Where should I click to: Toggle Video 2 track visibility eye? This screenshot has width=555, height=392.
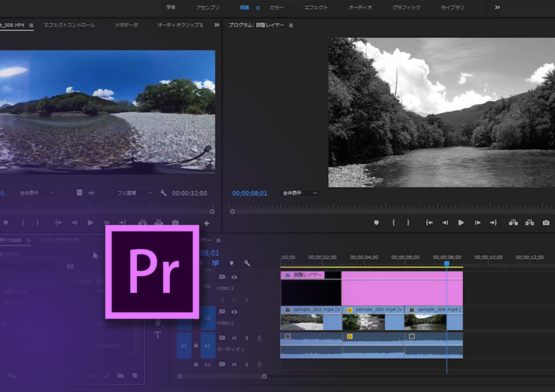click(234, 277)
